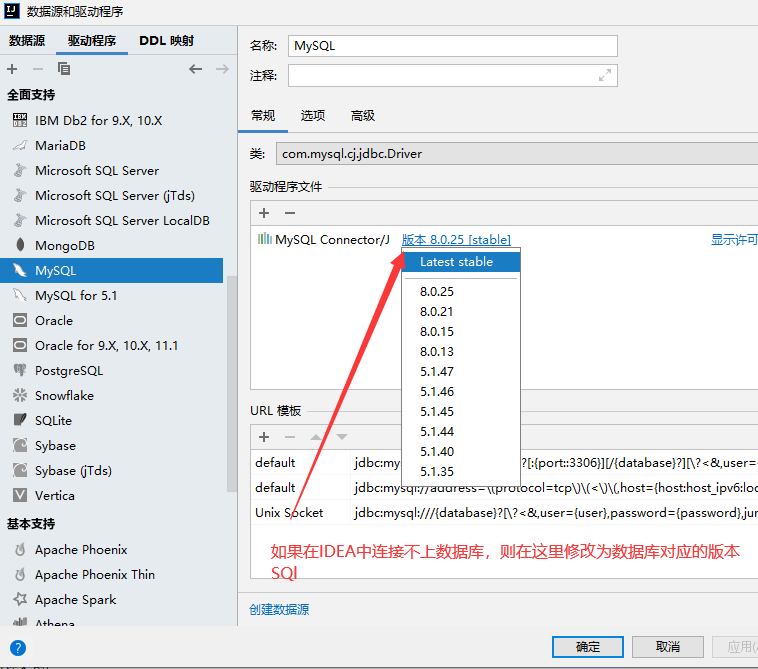Select the Unix Socket URL template row

[504, 512]
